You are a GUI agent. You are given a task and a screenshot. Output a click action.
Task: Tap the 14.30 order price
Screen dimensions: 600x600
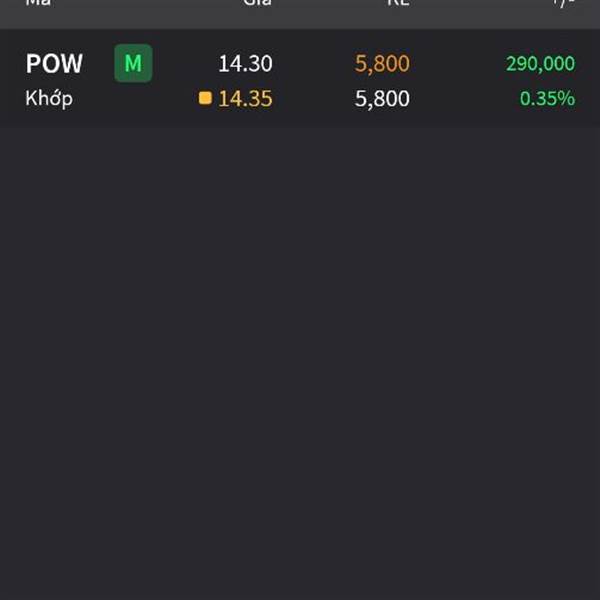point(245,63)
